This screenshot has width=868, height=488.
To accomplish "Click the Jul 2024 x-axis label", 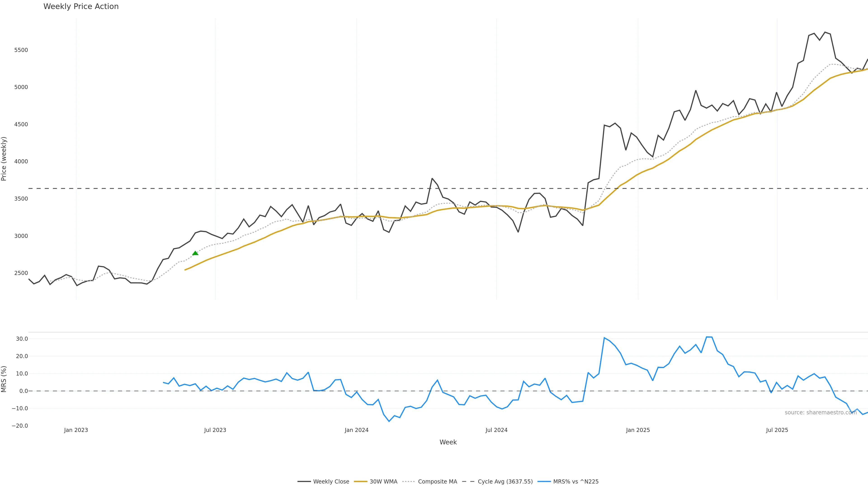I will tap(496, 430).
